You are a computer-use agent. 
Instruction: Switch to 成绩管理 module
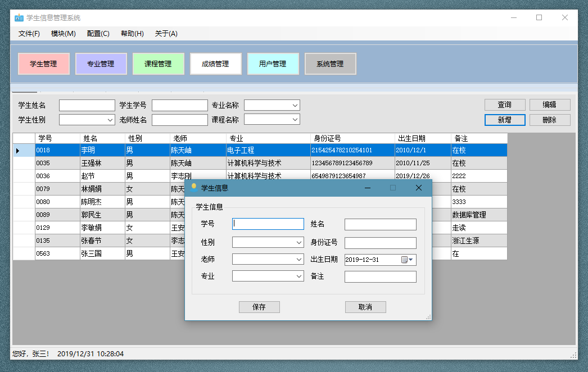[215, 64]
